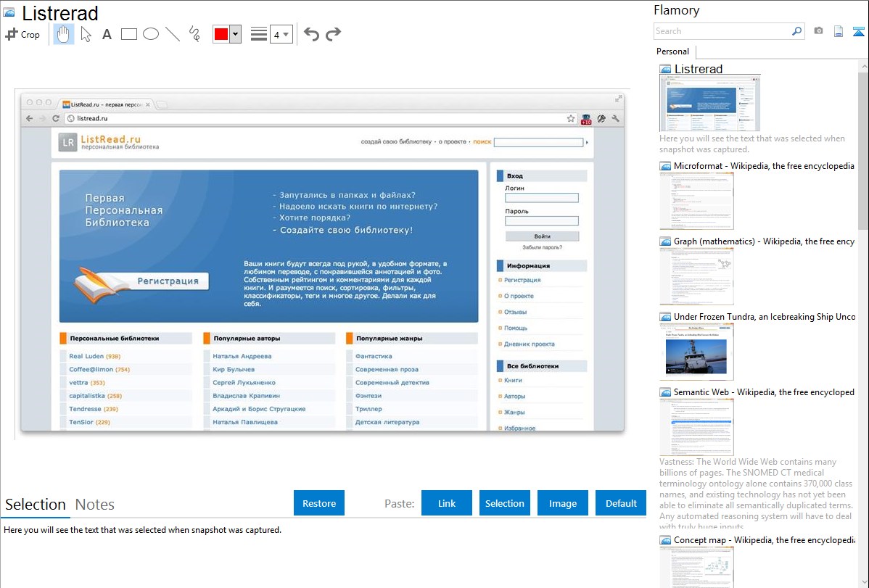The width and height of the screenshot is (869, 588).
Task: Open the Semantic Web snapshot thumbnail
Action: tap(696, 427)
